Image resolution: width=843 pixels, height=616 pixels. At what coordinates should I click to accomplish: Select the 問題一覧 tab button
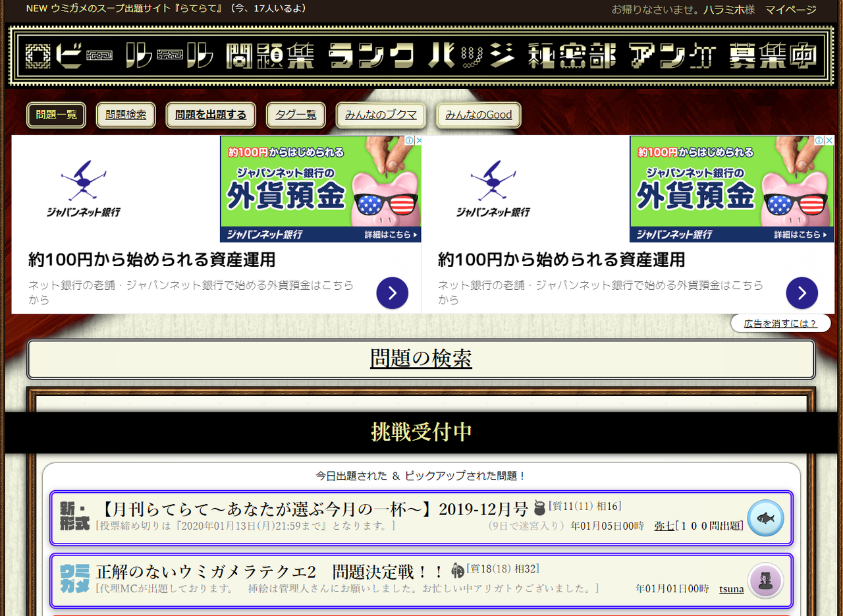57,115
